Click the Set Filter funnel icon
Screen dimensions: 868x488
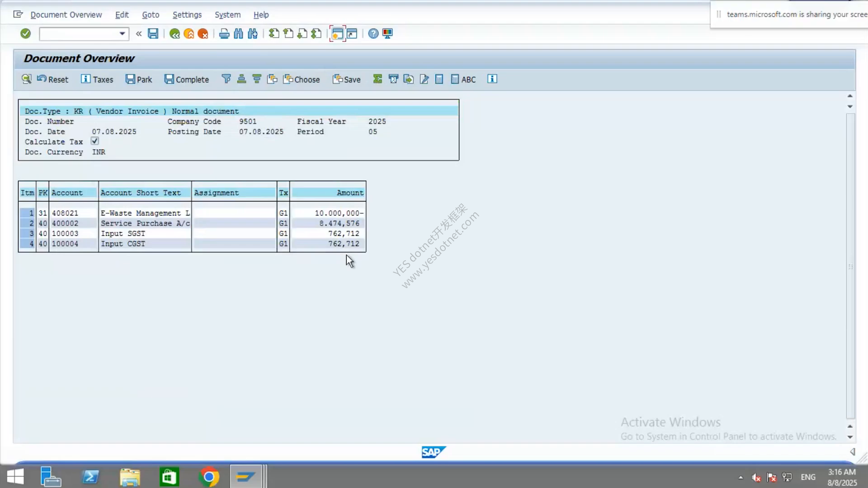[226, 79]
